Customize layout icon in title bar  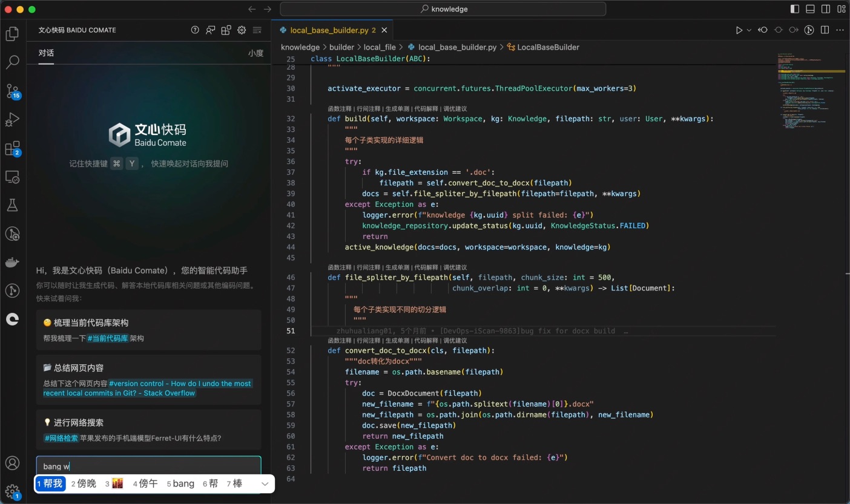pyautogui.click(x=842, y=9)
